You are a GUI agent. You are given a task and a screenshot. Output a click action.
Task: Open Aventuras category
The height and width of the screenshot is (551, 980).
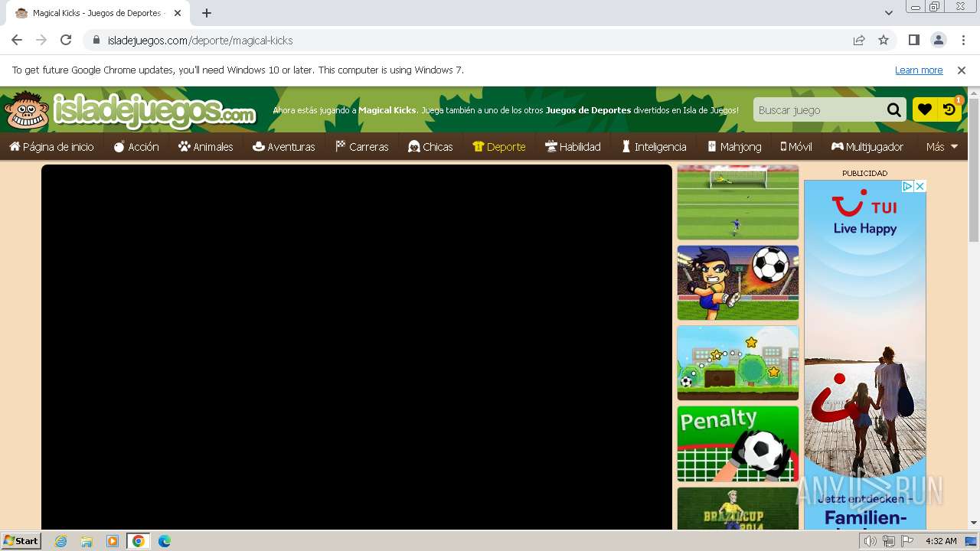pos(284,146)
